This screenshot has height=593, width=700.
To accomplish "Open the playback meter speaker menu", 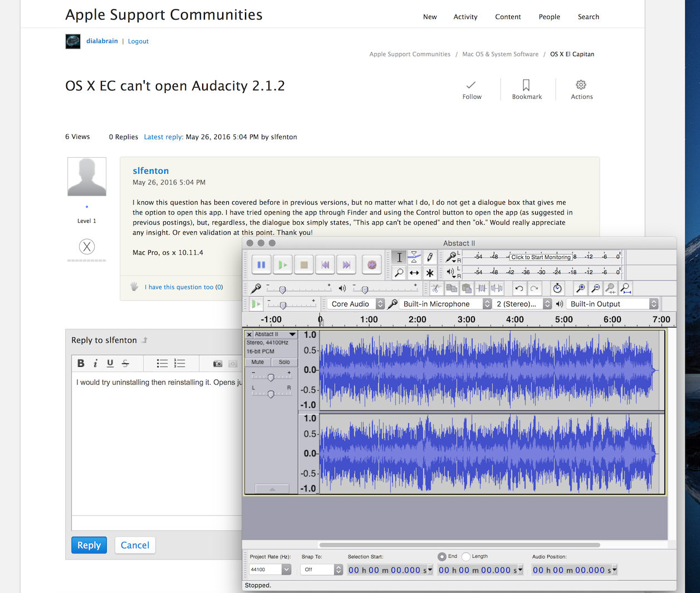I will pos(451,273).
